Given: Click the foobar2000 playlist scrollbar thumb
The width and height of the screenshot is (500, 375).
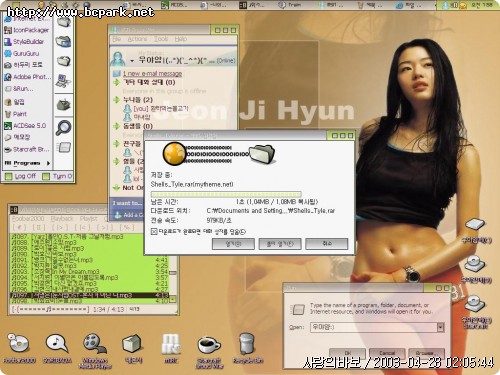Looking at the screenshot, I should [x=173, y=273].
